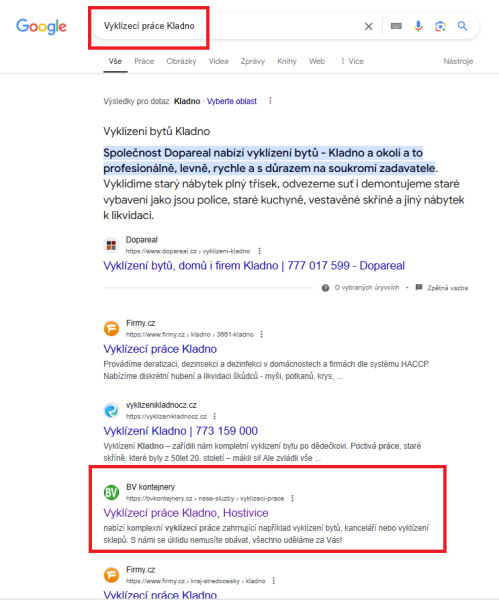Click the Dopareal site favicon
Viewport: 499px width, 600px height.
tap(111, 245)
